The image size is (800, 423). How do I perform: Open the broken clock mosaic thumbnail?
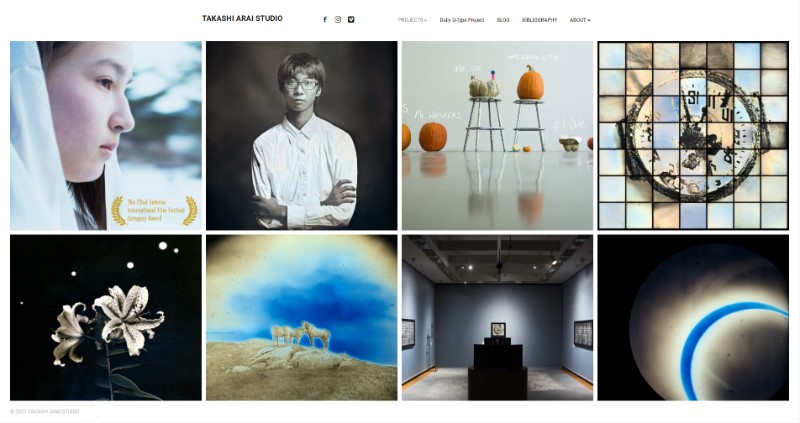pos(693,136)
